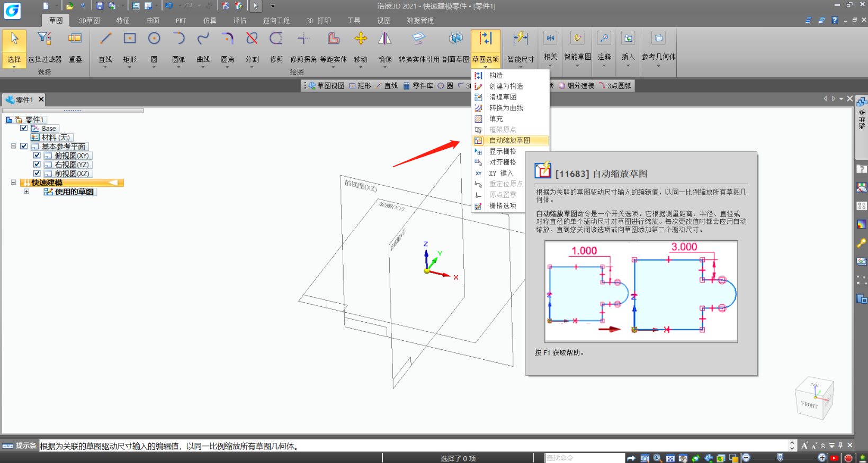Image resolution: width=868 pixels, height=463 pixels.
Task: Uncheck the 右视图(YZ) plane checkbox
Action: coord(37,164)
